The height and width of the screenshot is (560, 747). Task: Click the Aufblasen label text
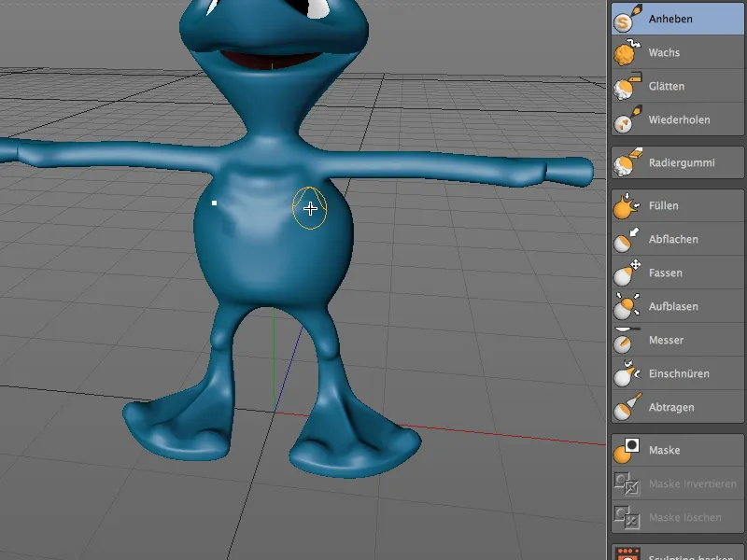tap(673, 306)
